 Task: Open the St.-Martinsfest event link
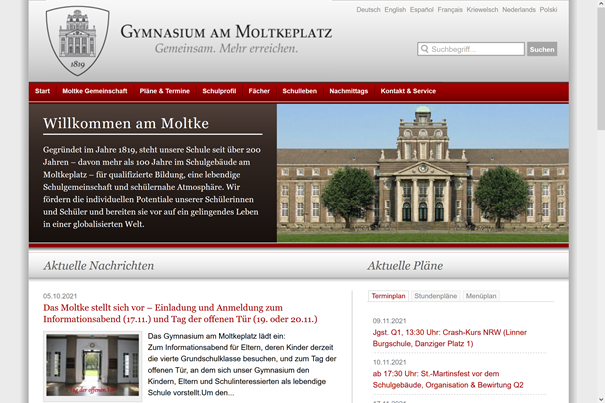pyautogui.click(x=448, y=379)
